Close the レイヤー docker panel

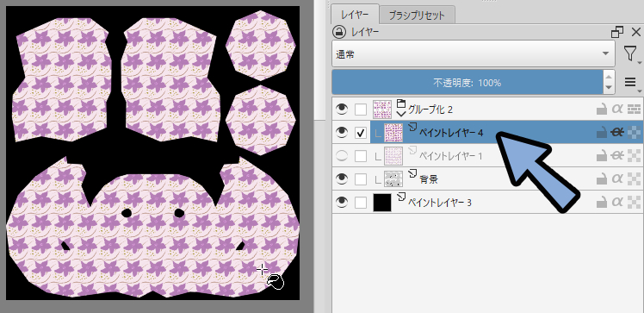pos(635,32)
